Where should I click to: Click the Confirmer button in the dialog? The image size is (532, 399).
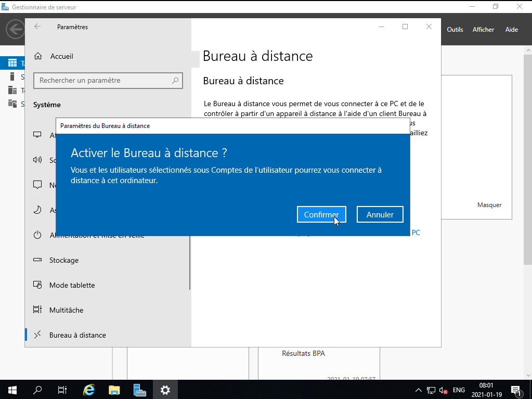pos(321,214)
